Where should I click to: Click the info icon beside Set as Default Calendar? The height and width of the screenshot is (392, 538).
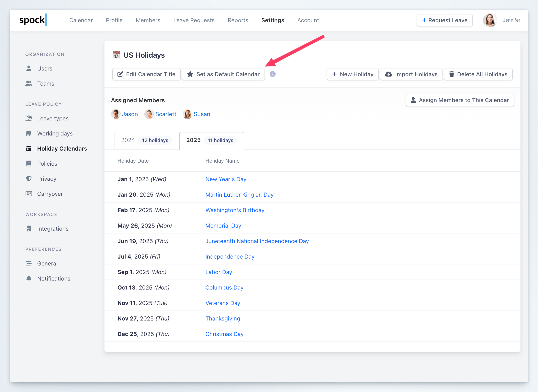pos(272,74)
